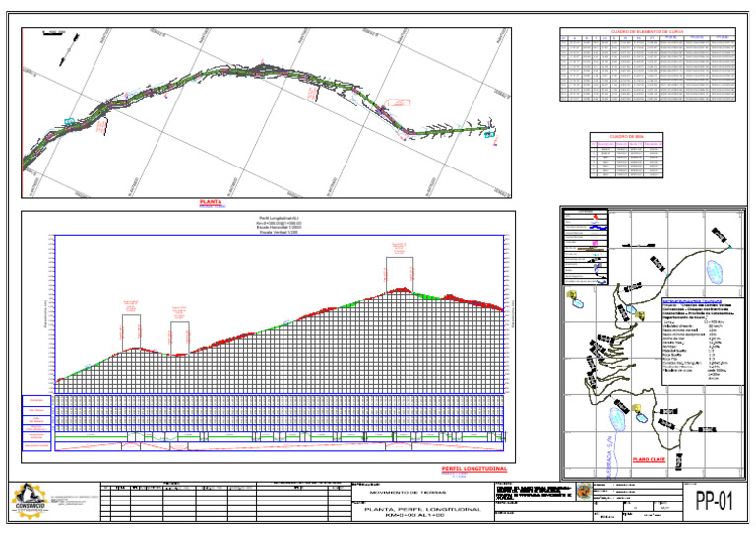Click the key plan scale bar
The height and width of the screenshot is (534, 756).
pyautogui.click(x=639, y=245)
